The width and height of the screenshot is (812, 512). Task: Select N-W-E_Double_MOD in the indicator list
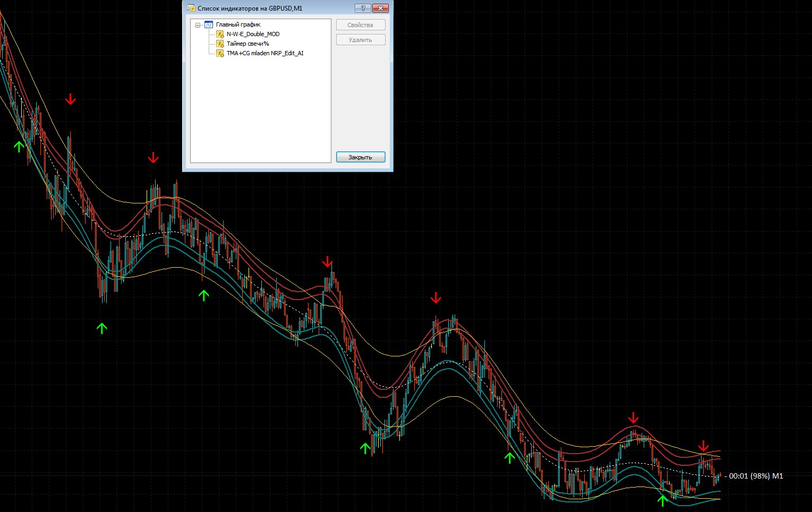click(253, 34)
